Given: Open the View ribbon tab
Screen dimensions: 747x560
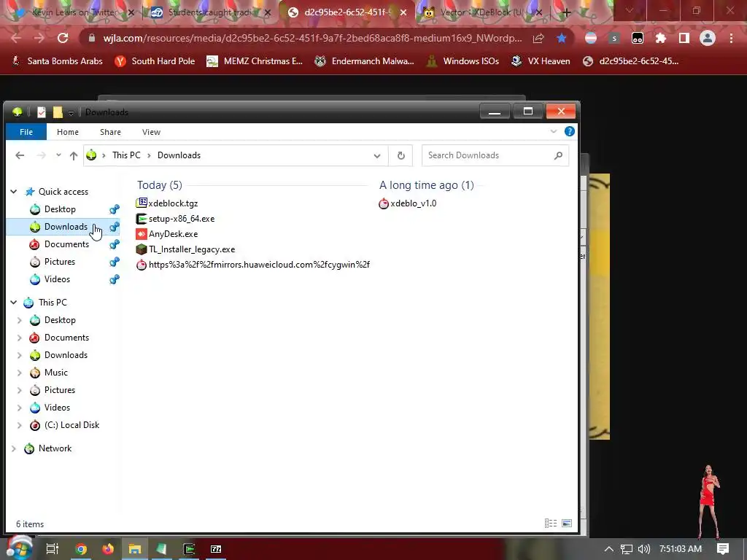Looking at the screenshot, I should click(151, 132).
